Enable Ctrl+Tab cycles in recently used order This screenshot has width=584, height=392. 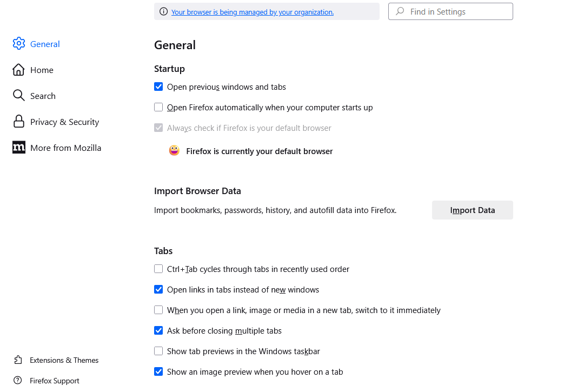[x=158, y=269]
